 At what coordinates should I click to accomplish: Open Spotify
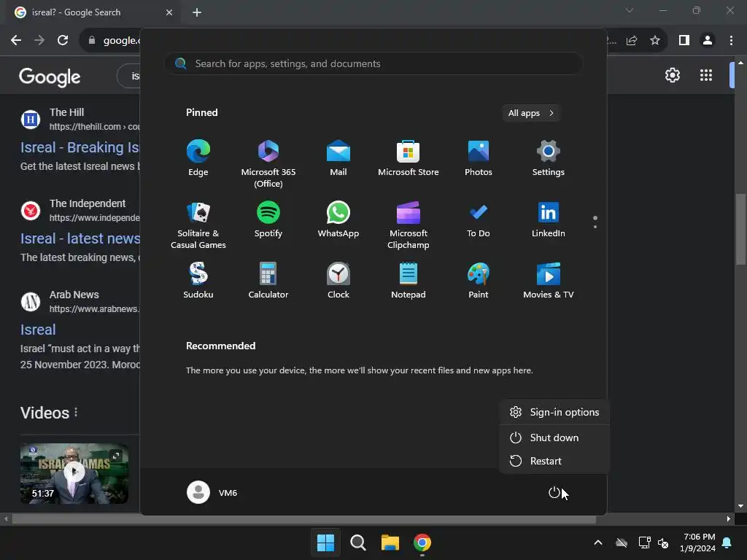[268, 219]
